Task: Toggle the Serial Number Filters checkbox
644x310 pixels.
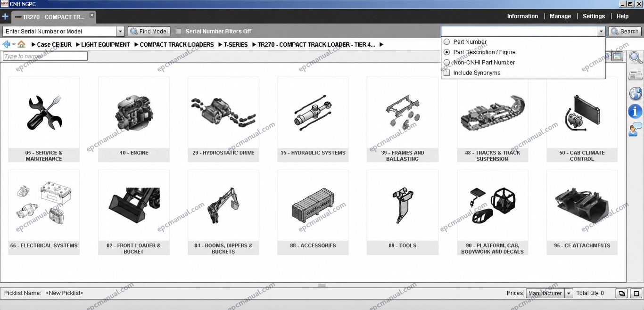Action: 179,32
